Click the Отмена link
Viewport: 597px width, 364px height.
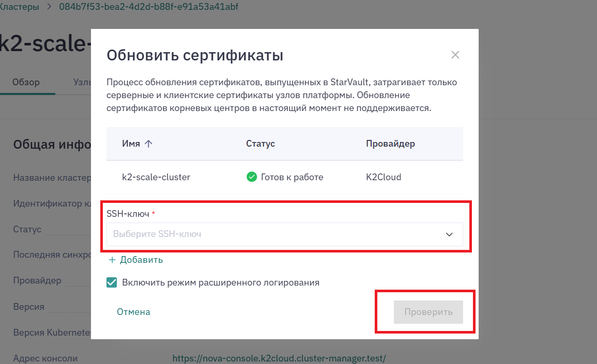click(134, 312)
